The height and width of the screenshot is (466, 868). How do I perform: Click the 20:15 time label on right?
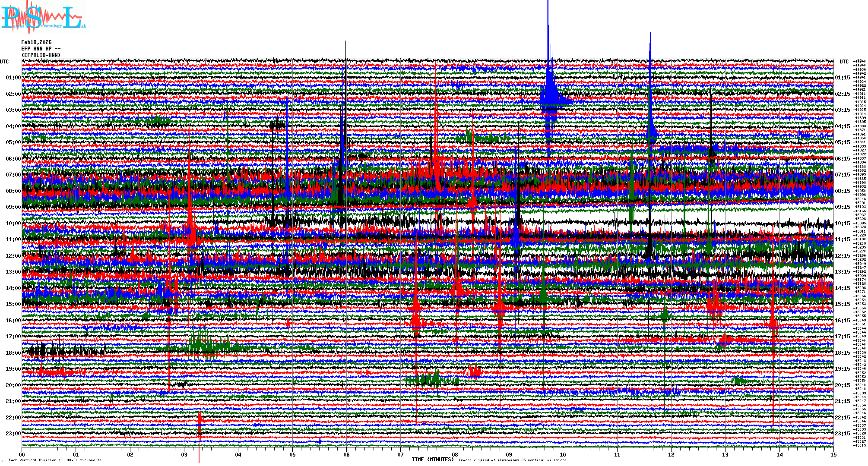(x=842, y=385)
